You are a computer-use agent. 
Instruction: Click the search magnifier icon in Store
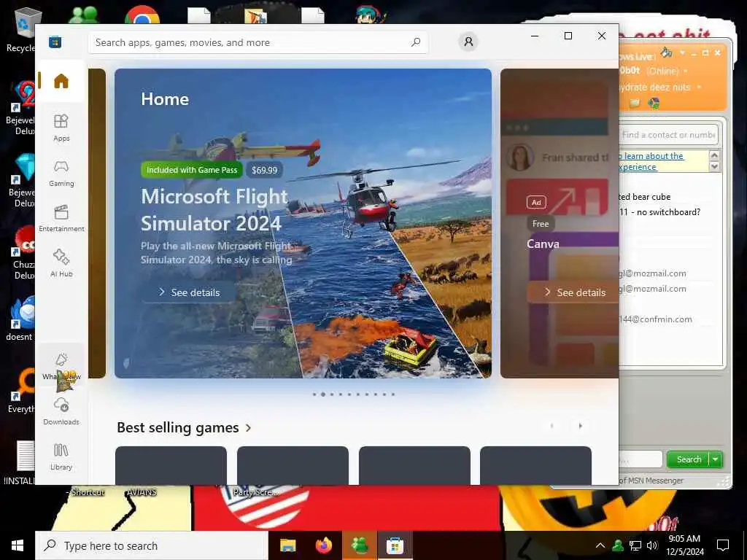[416, 42]
